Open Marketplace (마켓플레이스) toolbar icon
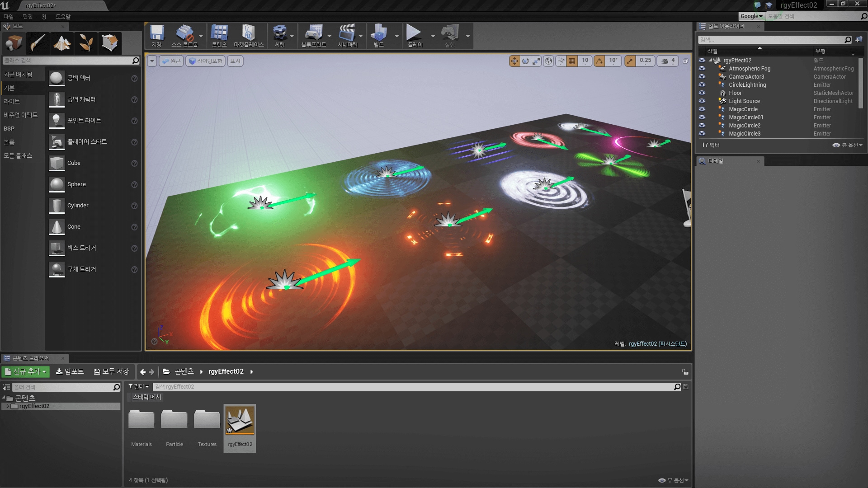The height and width of the screenshot is (488, 868). 249,36
